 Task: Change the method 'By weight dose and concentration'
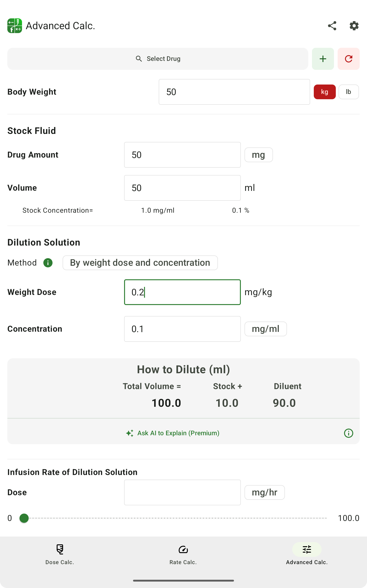[x=140, y=263]
